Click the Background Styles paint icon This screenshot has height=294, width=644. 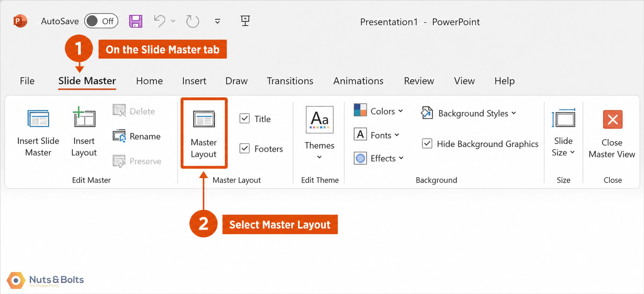[x=427, y=113]
